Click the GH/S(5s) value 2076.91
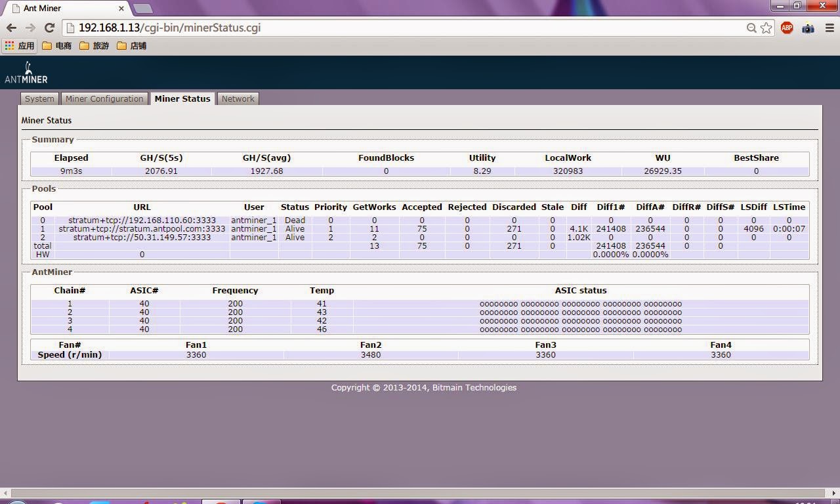 pos(161,171)
